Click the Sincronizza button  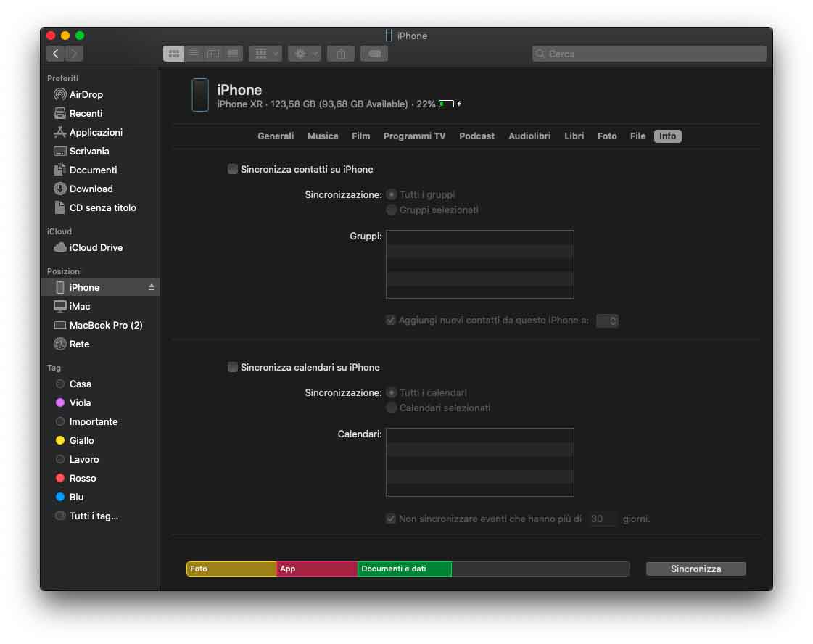696,569
